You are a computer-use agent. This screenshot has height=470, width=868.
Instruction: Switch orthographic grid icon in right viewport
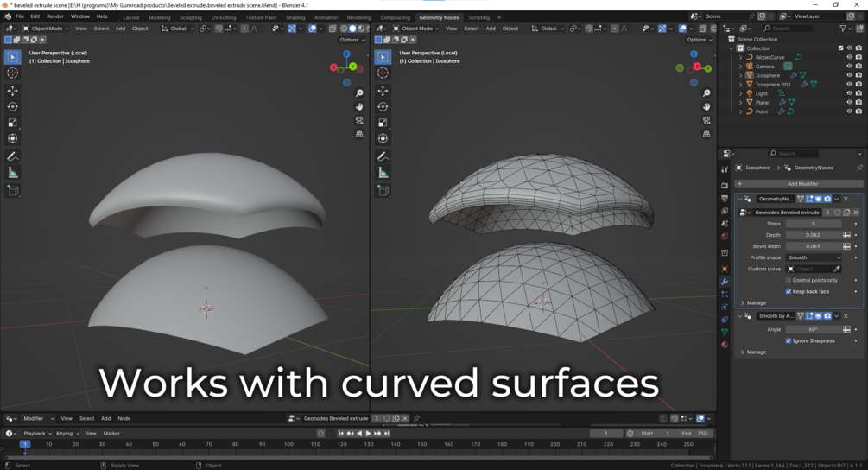click(x=706, y=134)
